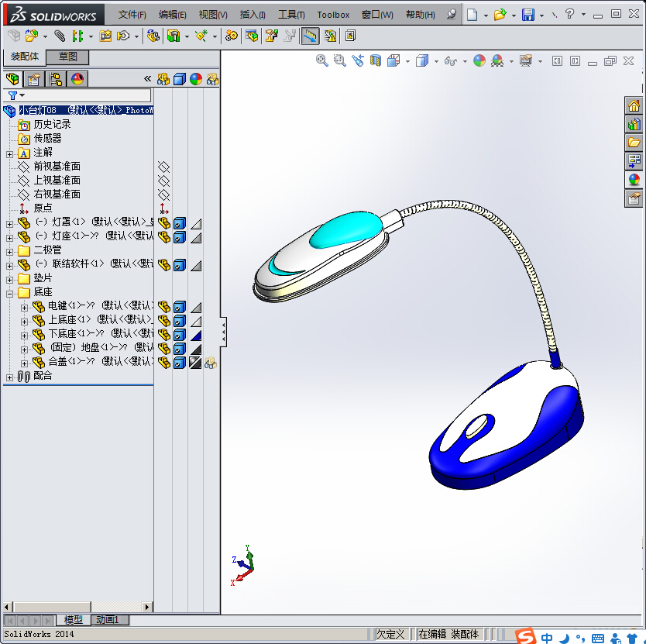Toggle display mode cube for 合盖<1>

(x=179, y=363)
